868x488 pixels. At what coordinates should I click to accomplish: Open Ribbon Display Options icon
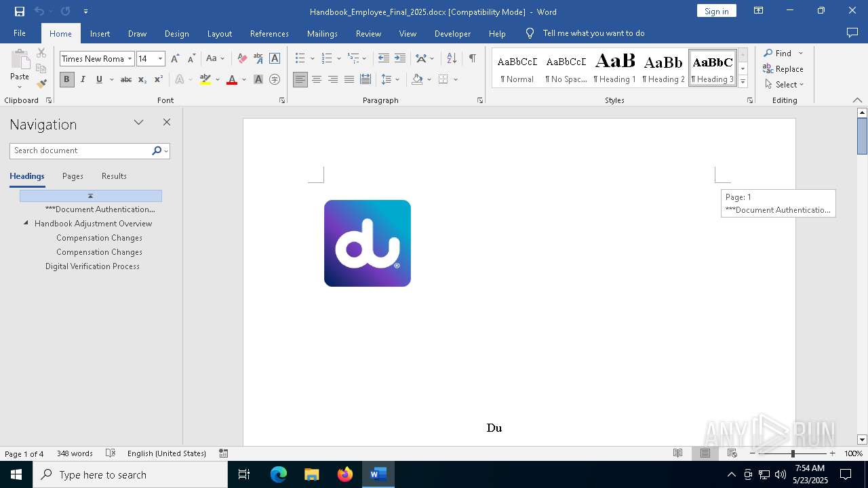[x=759, y=11]
